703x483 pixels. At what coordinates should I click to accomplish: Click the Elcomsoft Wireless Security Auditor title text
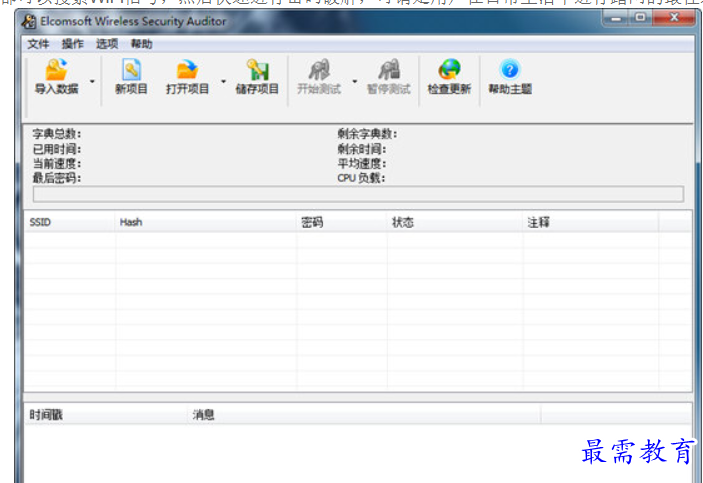click(x=133, y=21)
